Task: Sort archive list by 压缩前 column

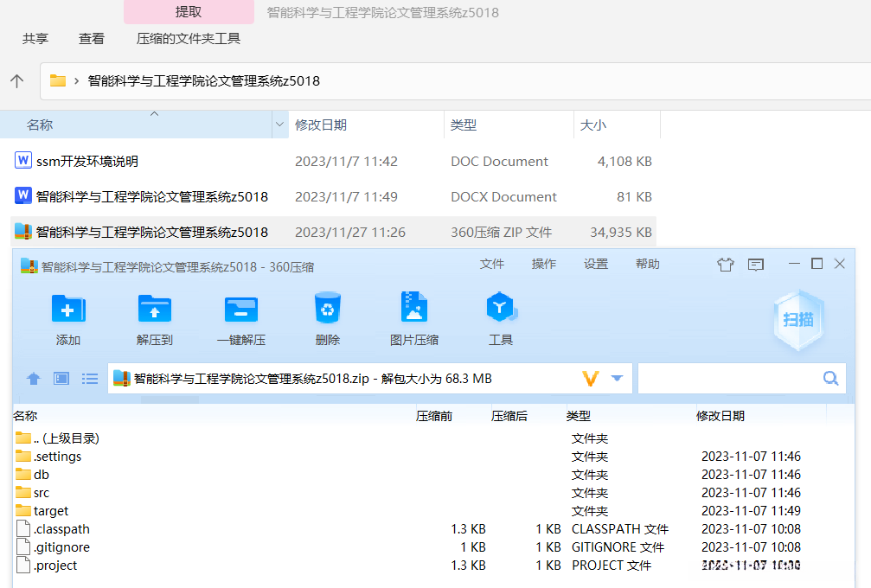Action: [x=434, y=416]
